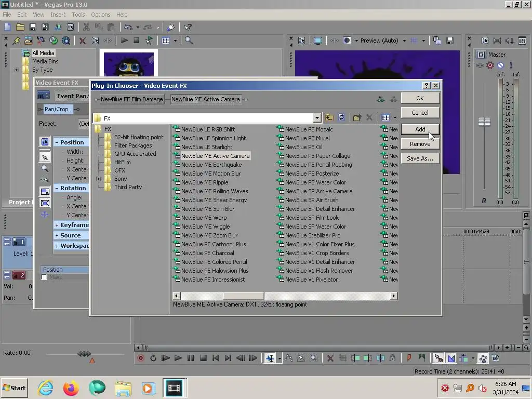Click the red X remove media icon
The width and height of the screenshot is (532, 399).
83,41
